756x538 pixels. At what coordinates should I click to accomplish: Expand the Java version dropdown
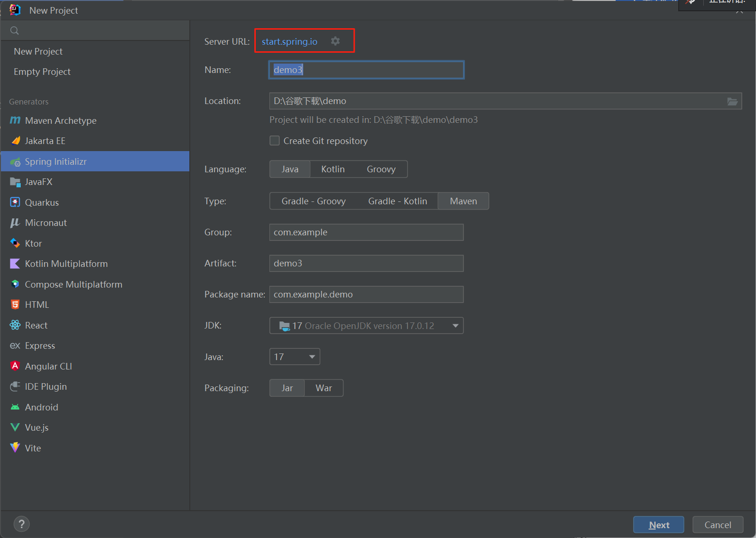(312, 356)
